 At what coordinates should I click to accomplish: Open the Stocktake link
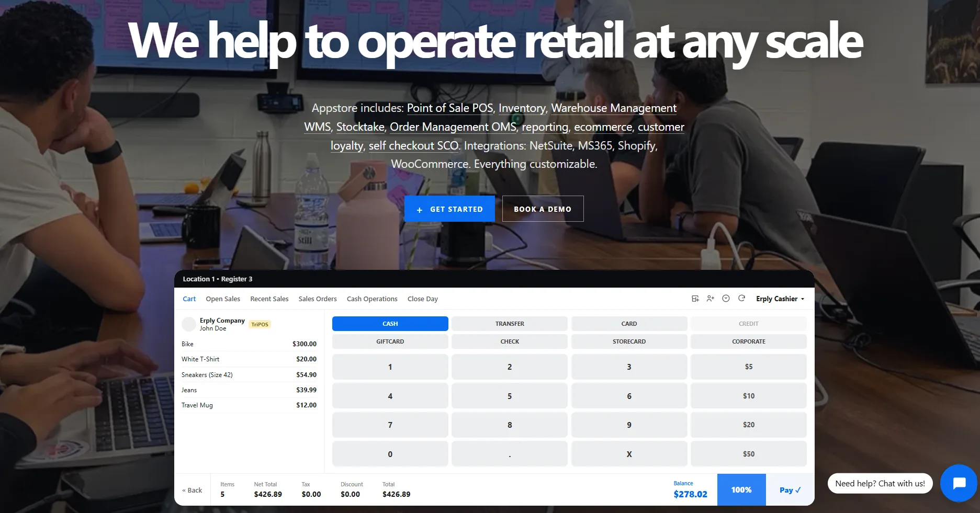point(361,127)
